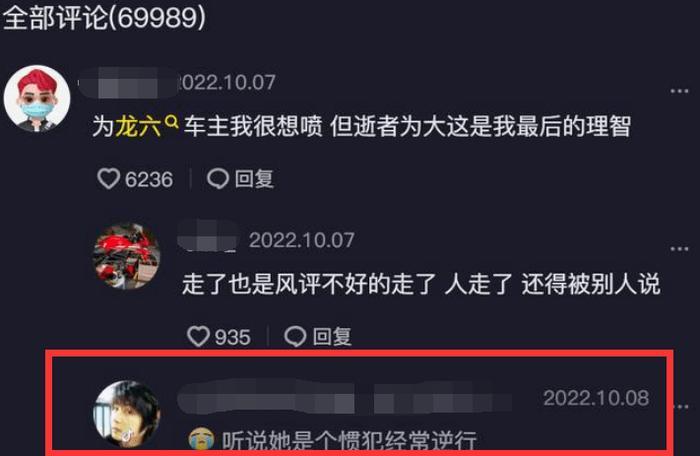Screen dimensions: 700x456
Task: Select the comment text 走了也是风评不好的走了
Action: point(309,284)
